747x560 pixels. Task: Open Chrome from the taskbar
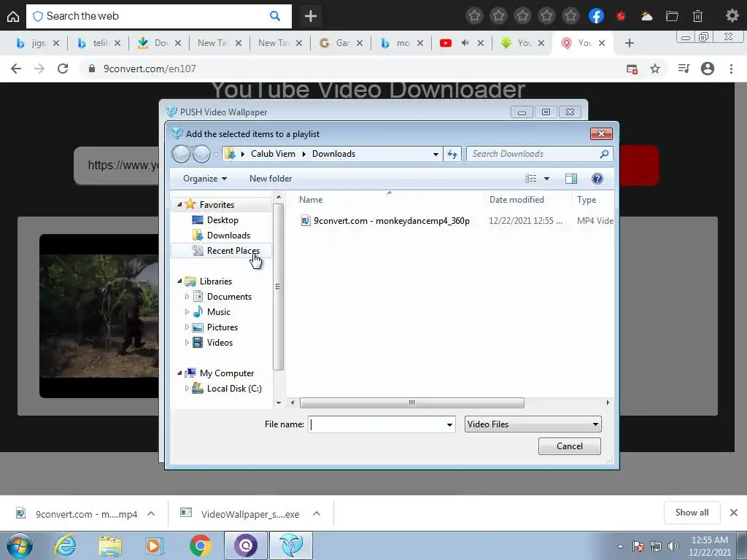200,545
